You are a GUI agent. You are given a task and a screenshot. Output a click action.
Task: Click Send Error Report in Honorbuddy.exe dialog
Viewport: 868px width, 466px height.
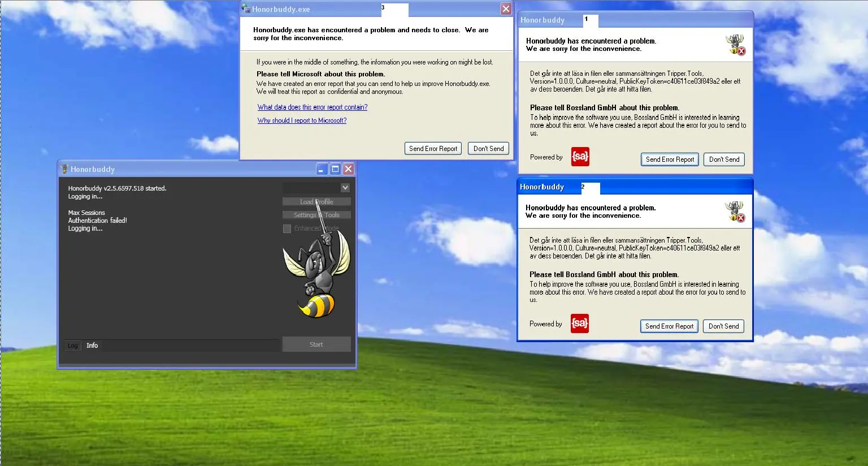click(433, 149)
